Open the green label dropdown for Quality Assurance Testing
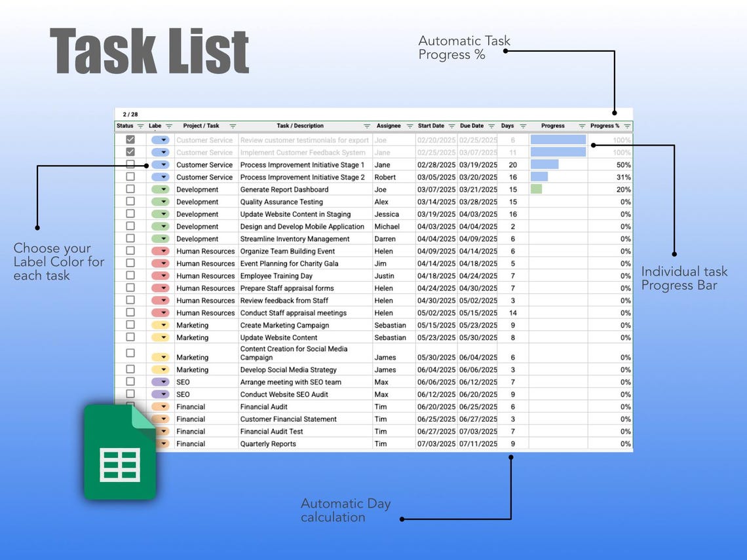This screenshot has width=747, height=560. pyautogui.click(x=159, y=202)
